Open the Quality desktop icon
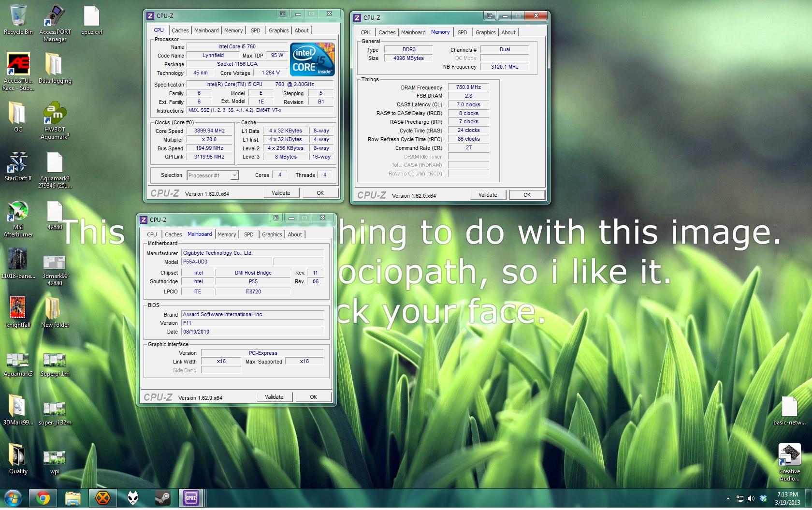The image size is (812, 510). 18,459
